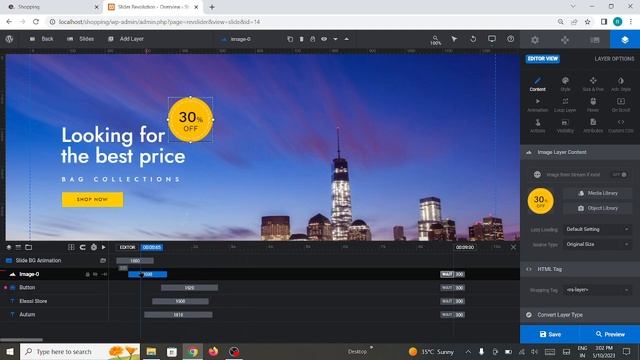Screen dimensions: 640x360
Task: Select the Image-0 layer row
Action: 54,274
